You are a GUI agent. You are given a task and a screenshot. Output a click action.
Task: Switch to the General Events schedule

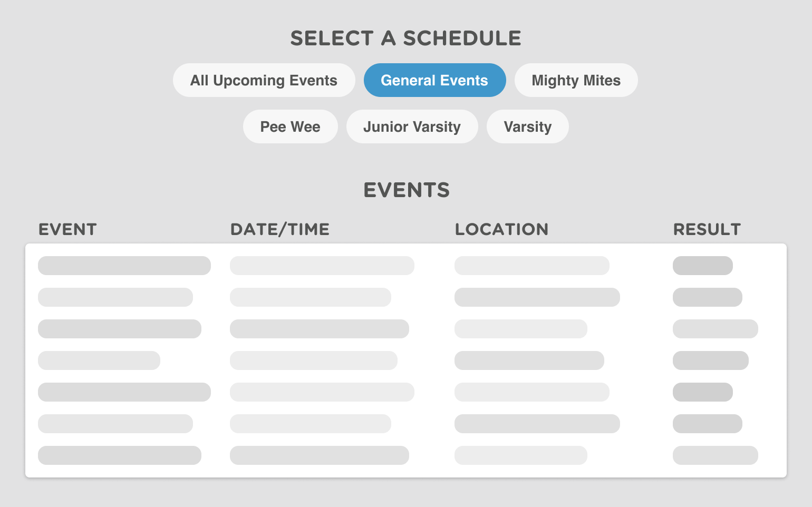(x=434, y=80)
